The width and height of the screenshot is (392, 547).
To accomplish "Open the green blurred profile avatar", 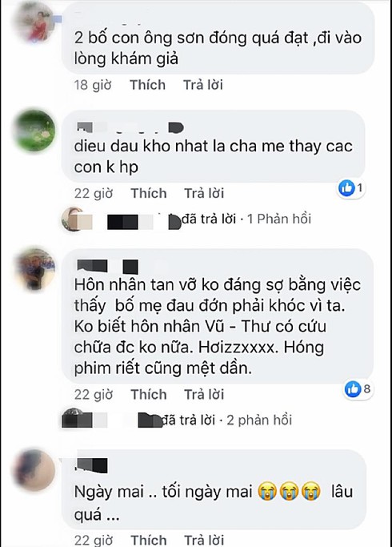I will [x=34, y=130].
